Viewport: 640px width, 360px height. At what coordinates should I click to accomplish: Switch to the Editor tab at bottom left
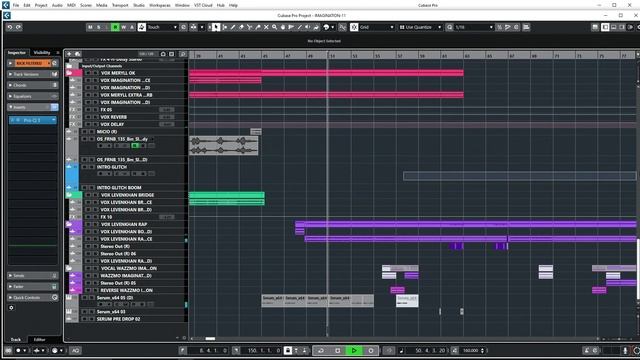(39, 340)
